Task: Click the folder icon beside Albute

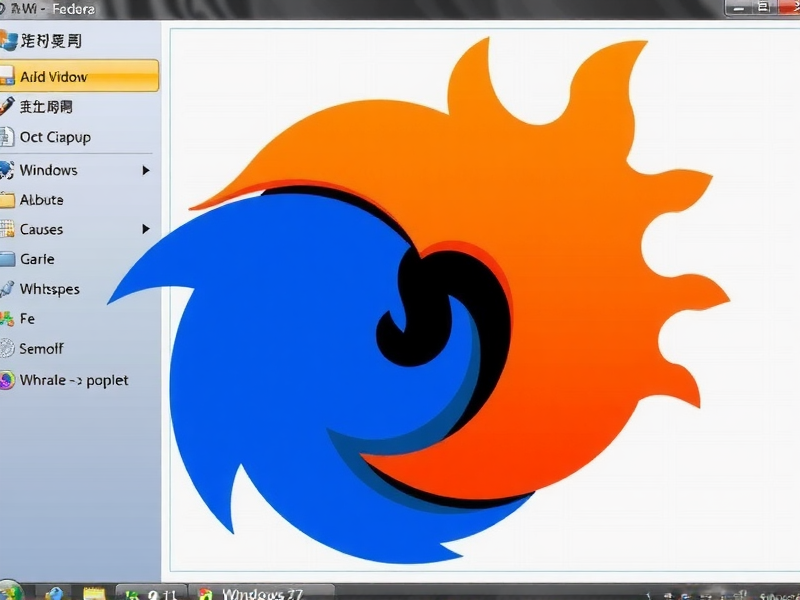Action: (x=10, y=199)
